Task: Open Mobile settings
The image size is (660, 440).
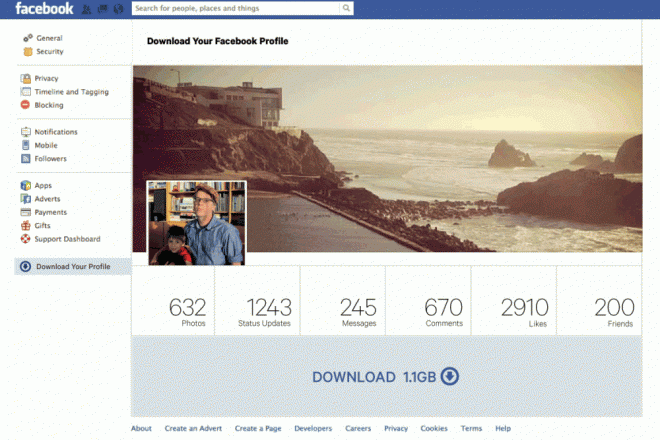Action: (46, 145)
